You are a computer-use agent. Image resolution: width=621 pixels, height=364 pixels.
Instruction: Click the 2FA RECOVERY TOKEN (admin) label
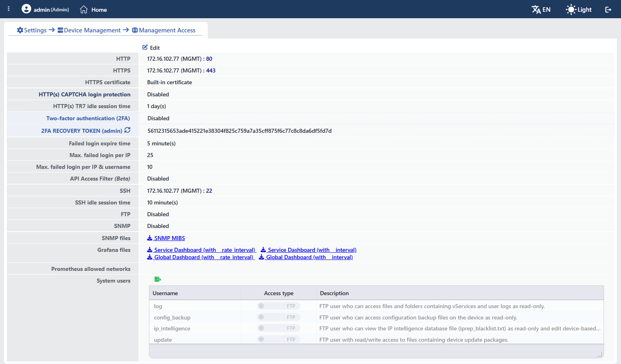coord(82,131)
